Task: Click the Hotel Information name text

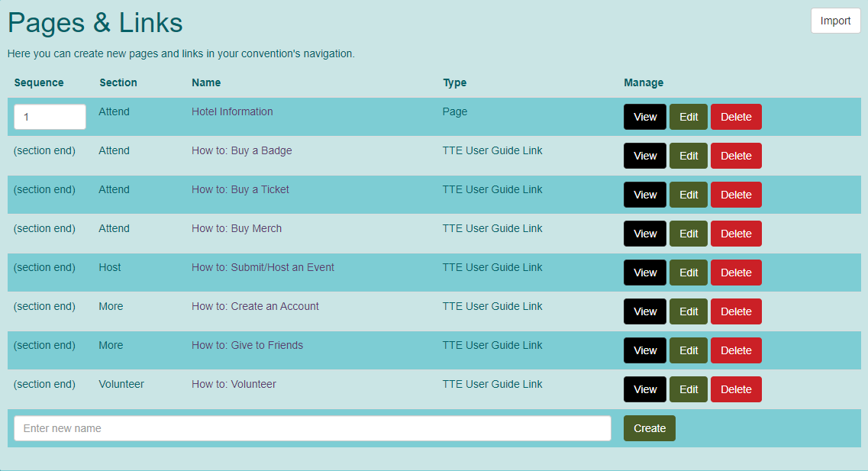Action: (x=232, y=111)
